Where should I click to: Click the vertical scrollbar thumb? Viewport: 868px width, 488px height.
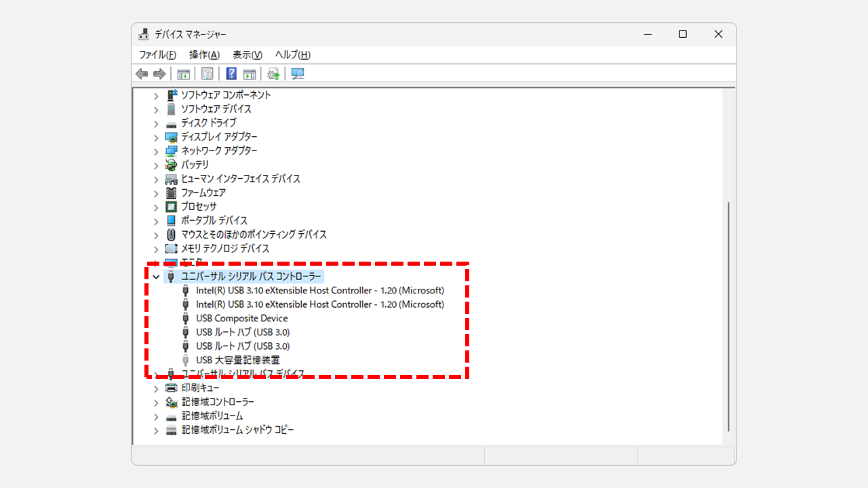[729, 315]
